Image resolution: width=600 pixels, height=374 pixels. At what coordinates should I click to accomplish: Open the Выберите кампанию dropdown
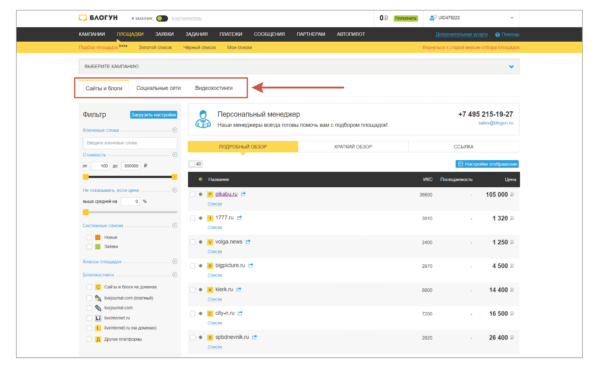(x=299, y=67)
